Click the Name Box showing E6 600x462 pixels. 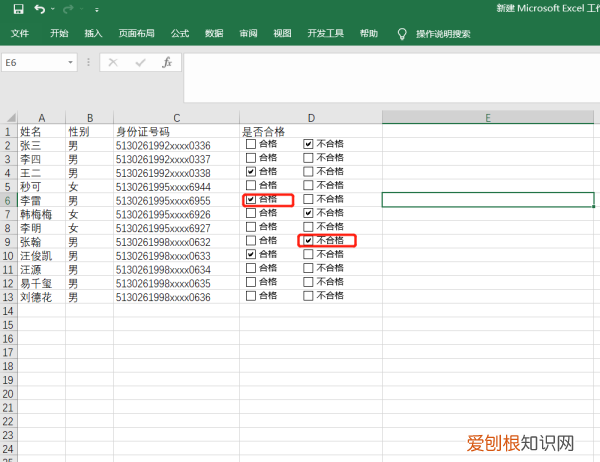click(x=34, y=62)
